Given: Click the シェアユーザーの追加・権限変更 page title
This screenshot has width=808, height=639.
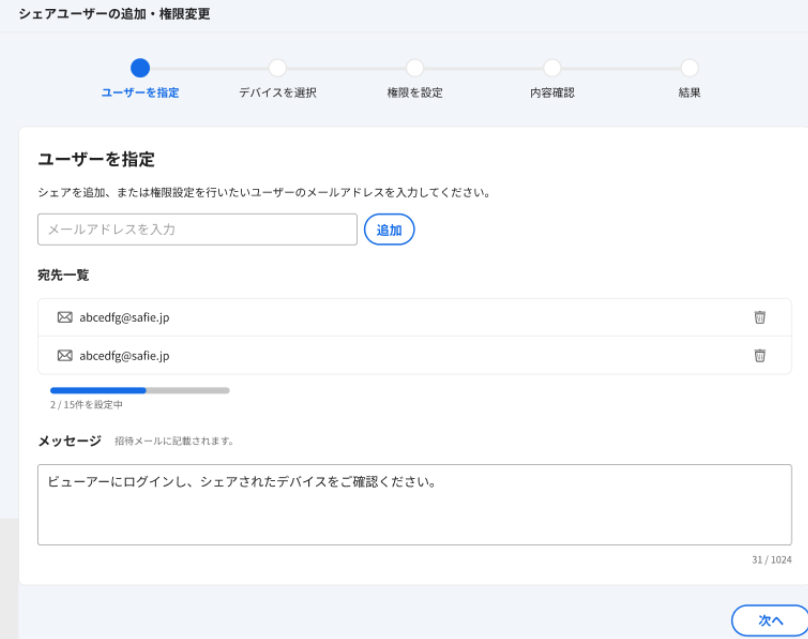Looking at the screenshot, I should tap(114, 14).
